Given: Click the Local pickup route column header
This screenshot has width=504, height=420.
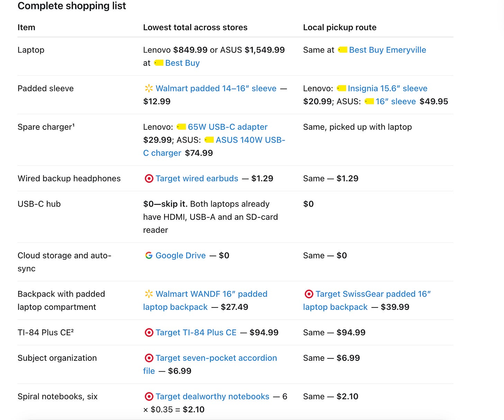Looking at the screenshot, I should 340,27.
